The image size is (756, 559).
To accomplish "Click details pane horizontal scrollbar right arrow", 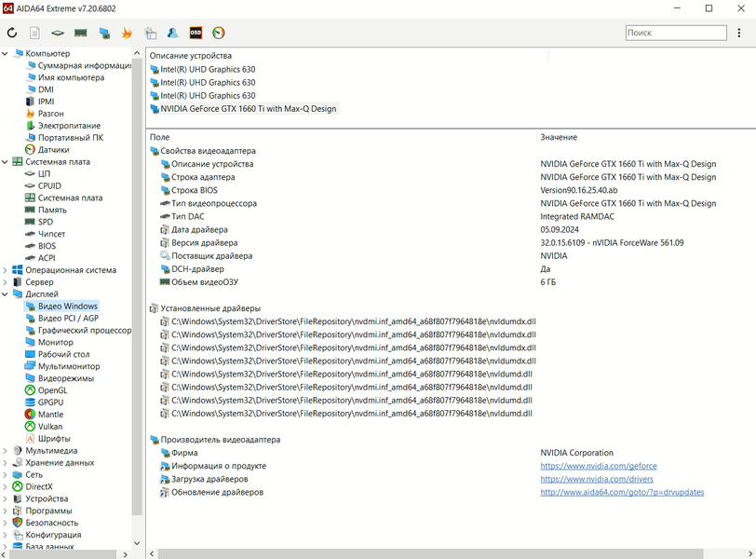I will tap(750, 553).
